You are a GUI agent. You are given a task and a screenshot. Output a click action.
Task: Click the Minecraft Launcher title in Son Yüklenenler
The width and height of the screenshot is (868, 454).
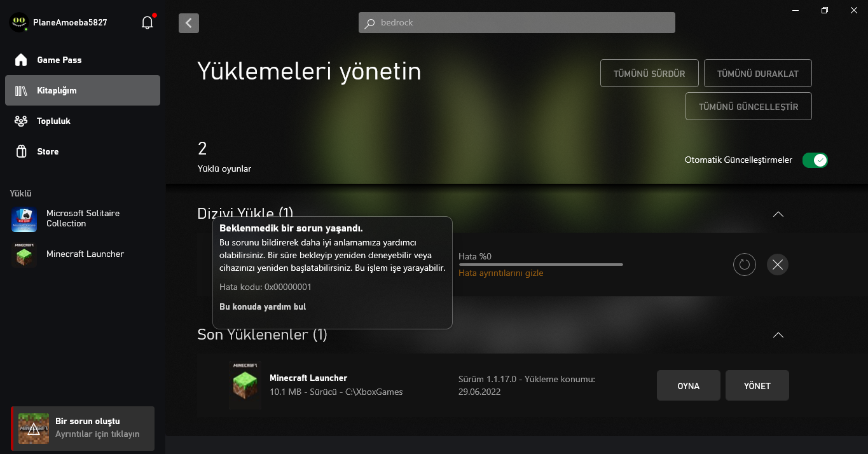point(308,378)
